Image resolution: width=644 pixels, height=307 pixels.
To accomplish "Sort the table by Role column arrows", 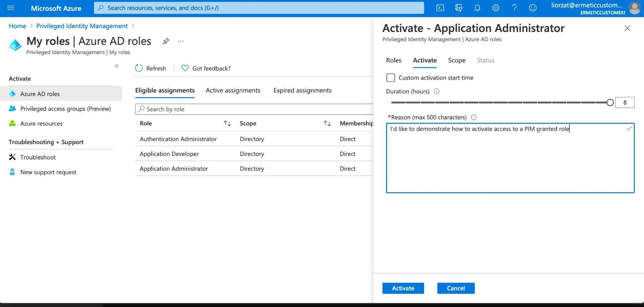I will 227,123.
